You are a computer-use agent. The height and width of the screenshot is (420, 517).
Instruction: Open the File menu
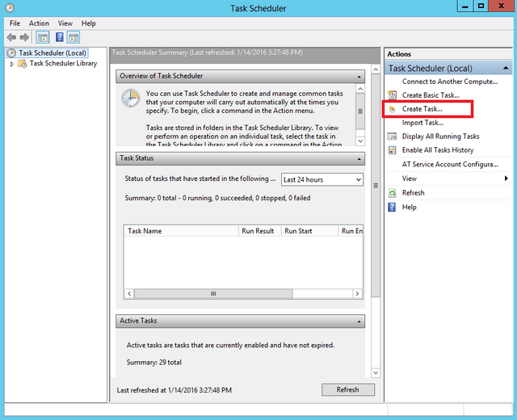(x=15, y=23)
